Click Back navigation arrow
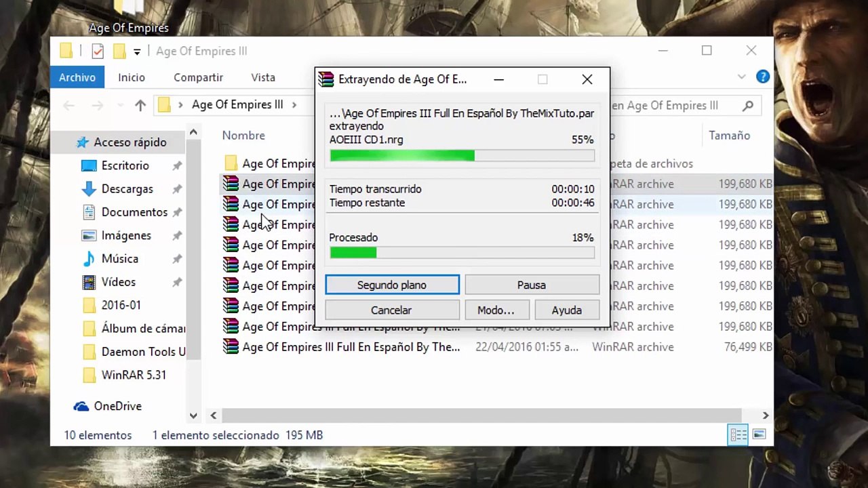 click(68, 105)
